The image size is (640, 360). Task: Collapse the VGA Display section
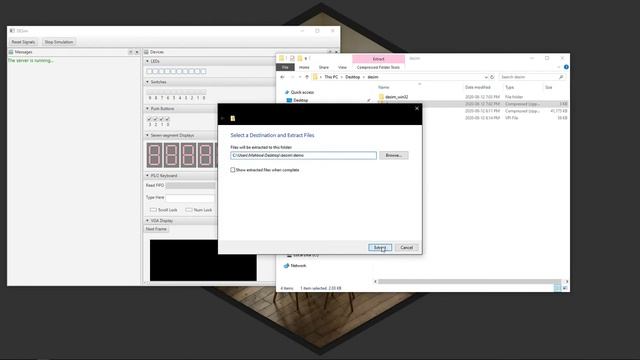click(x=147, y=220)
